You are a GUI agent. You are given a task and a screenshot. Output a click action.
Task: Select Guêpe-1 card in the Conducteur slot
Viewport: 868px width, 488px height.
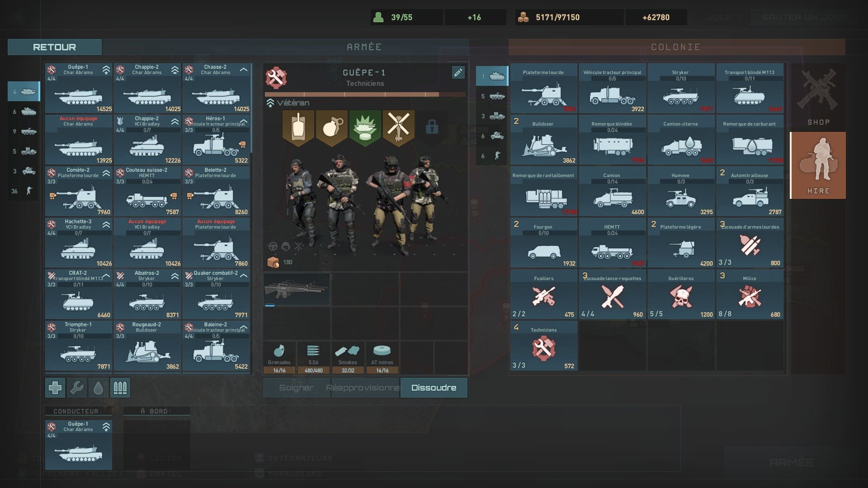(79, 445)
